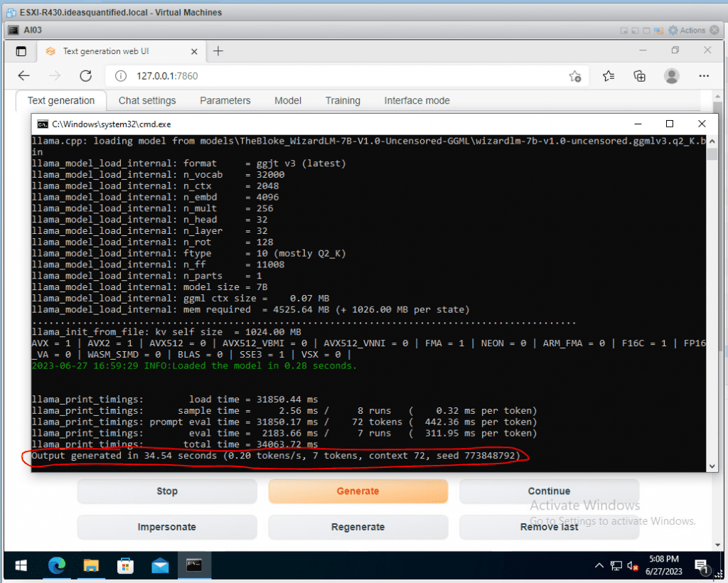This screenshot has height=583, width=728.
Task: Open the Actions gear menu for AI03
Action: click(x=687, y=30)
